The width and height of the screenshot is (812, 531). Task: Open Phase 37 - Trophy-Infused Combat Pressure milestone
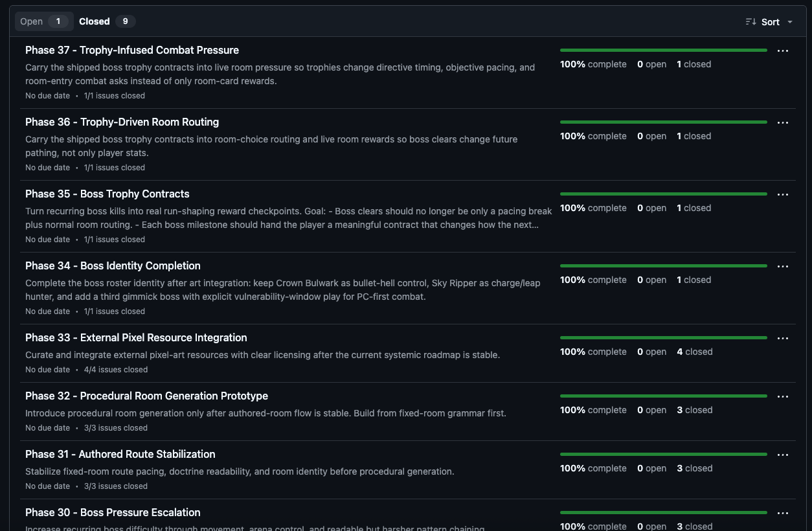point(132,50)
